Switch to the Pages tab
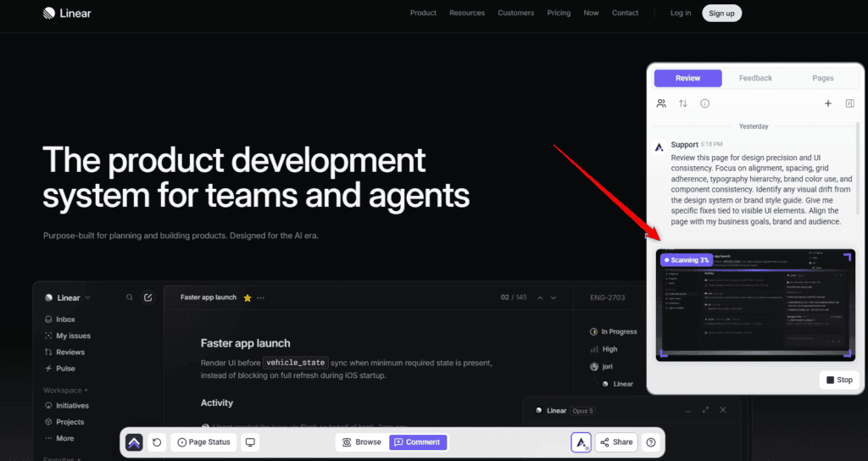The height and width of the screenshot is (461, 868). [822, 78]
